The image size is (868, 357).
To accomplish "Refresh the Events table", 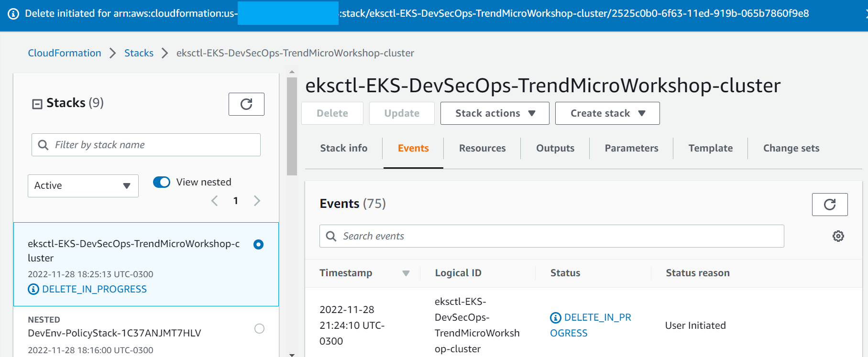I will [830, 205].
